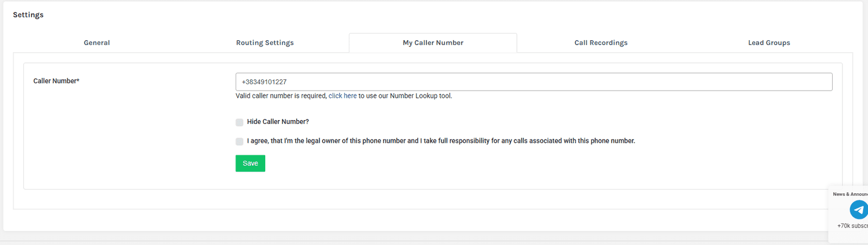Click the 'News & Announcements' widget title
Screen dimensions: 868x245
(x=851, y=194)
